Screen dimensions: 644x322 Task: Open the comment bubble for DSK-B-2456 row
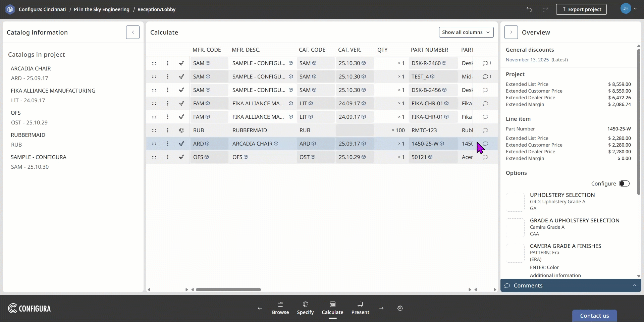pyautogui.click(x=485, y=90)
